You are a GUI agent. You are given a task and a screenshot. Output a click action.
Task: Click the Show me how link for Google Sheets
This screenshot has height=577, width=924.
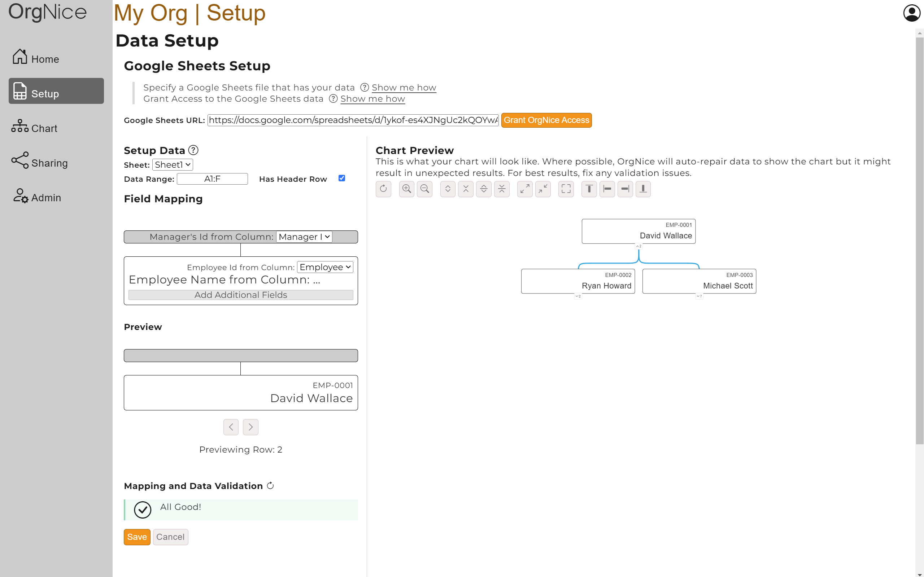click(403, 87)
